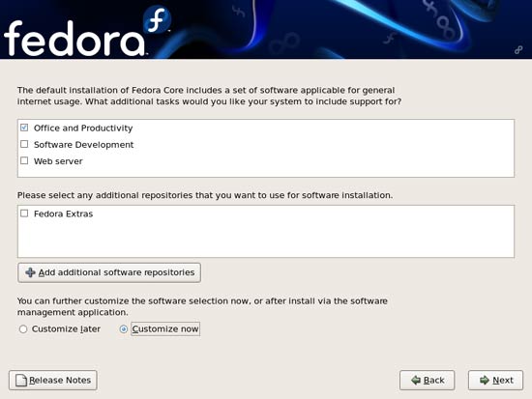Click the green right arrow Next icon

tap(485, 380)
